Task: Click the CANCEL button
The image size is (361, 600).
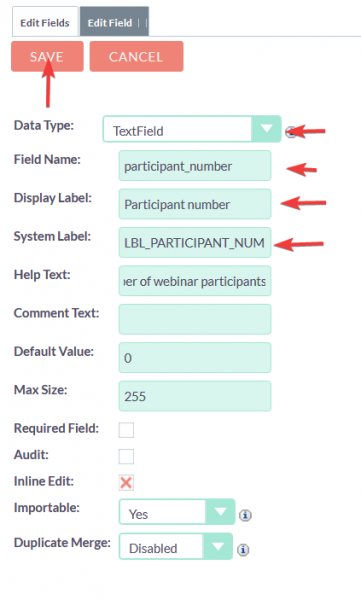Action: tap(136, 57)
